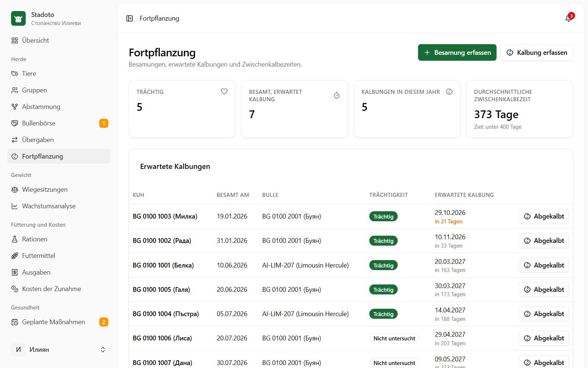Click Nicht untersucht badge in Лиса row

[x=394, y=338]
